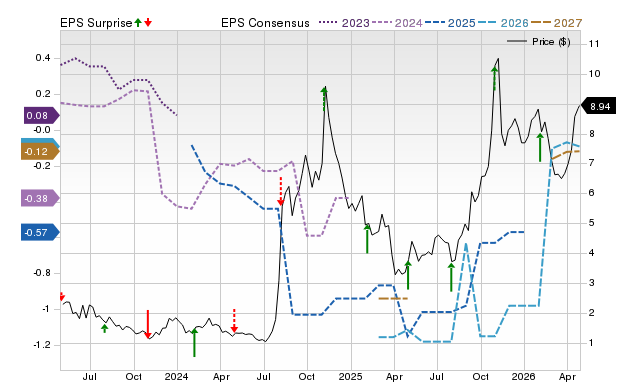This screenshot has height=382, width=640.
Task: Click the dotted red arrow near May 2024
Action: (234, 321)
